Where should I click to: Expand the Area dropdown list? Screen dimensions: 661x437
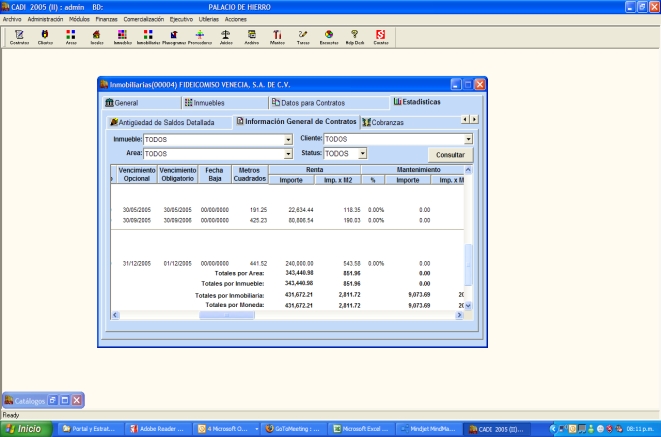(288, 154)
